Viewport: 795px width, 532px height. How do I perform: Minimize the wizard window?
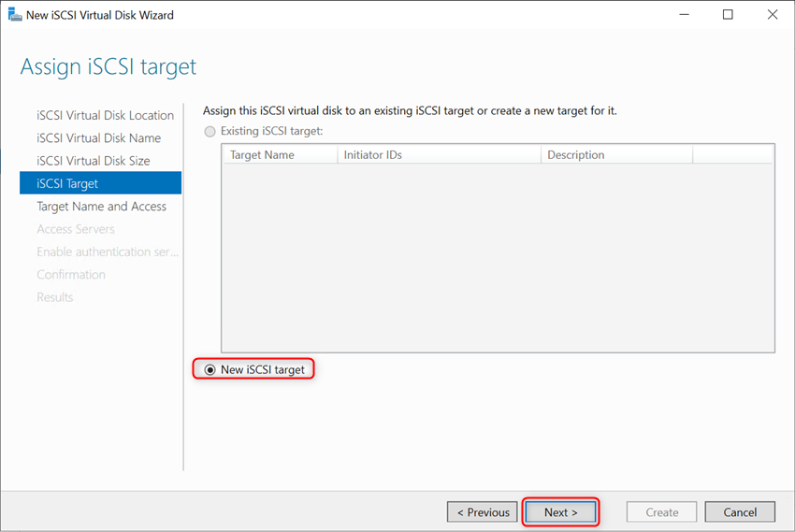click(684, 15)
